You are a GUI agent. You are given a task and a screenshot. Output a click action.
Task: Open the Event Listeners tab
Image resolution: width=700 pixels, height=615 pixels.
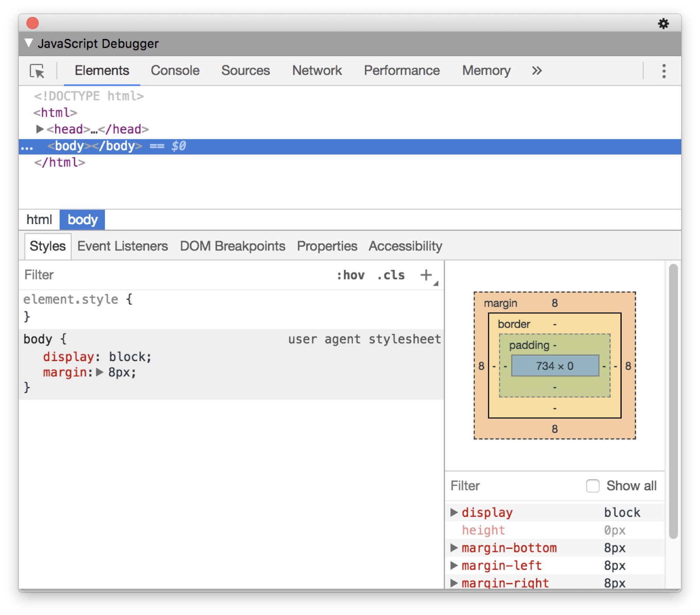(122, 246)
